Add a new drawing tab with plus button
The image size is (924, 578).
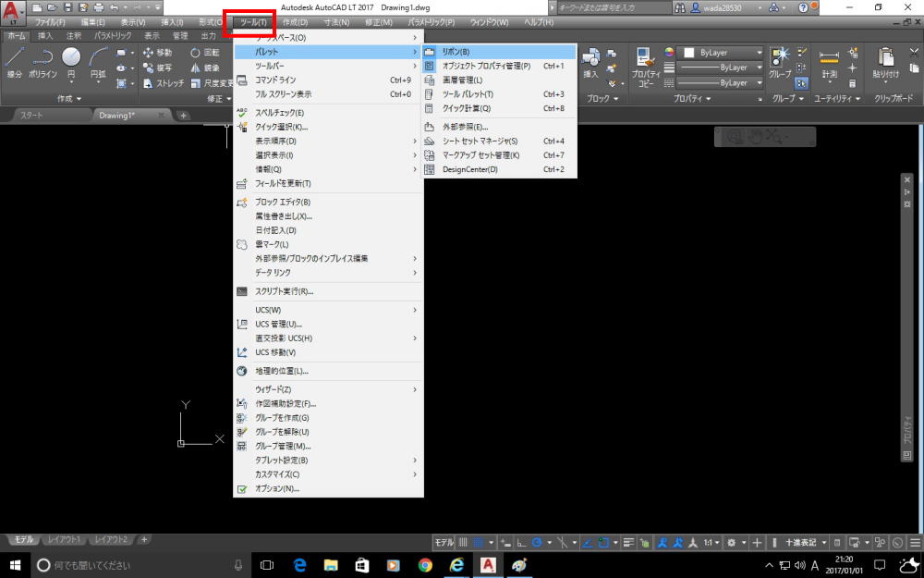tap(183, 116)
